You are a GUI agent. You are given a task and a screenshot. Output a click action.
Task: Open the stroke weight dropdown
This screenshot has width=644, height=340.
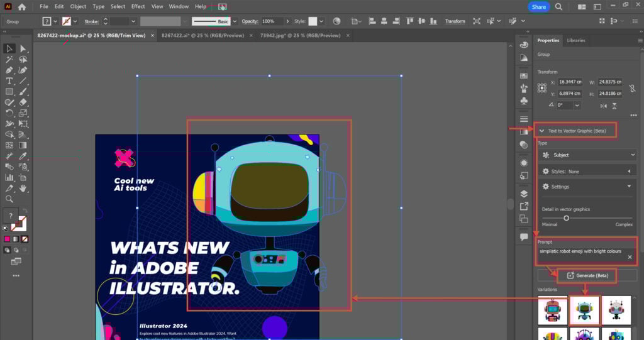click(x=133, y=21)
